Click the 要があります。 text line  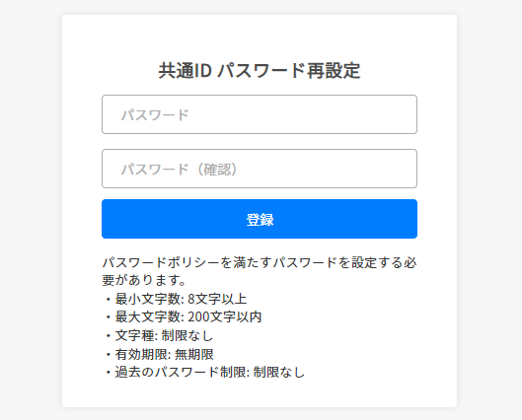pos(144,280)
